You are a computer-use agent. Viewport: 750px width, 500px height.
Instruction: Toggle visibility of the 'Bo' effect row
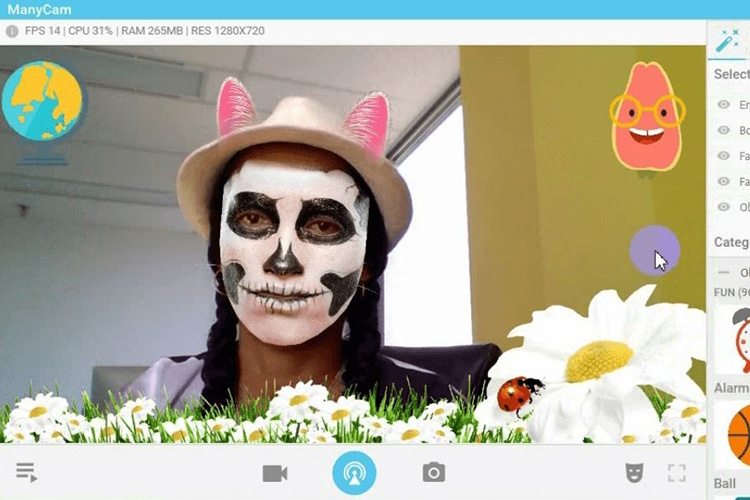click(x=723, y=130)
